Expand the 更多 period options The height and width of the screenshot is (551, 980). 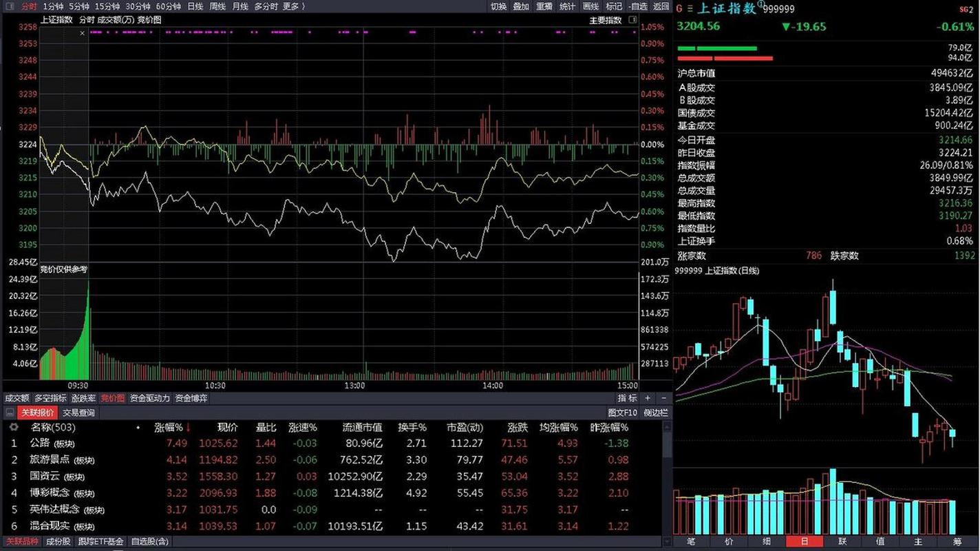pos(293,6)
